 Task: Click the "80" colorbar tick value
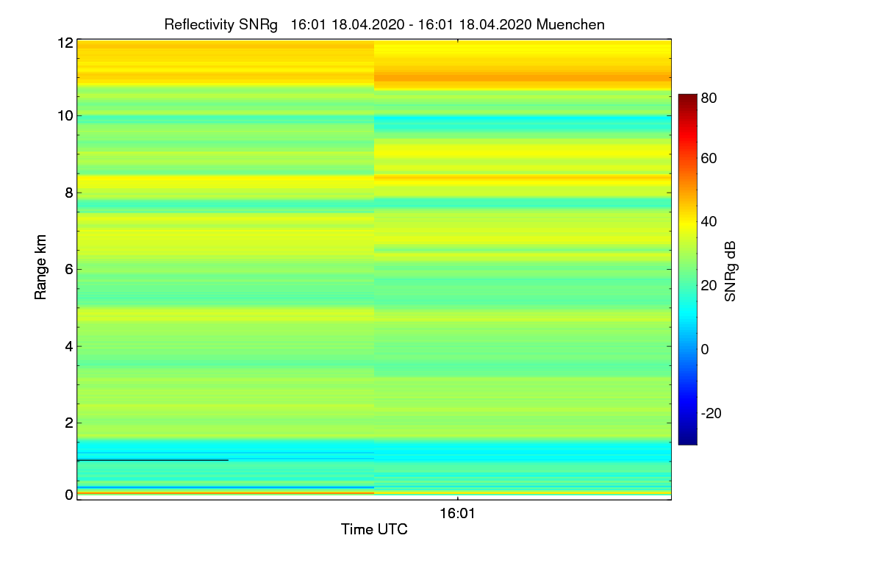pos(709,97)
